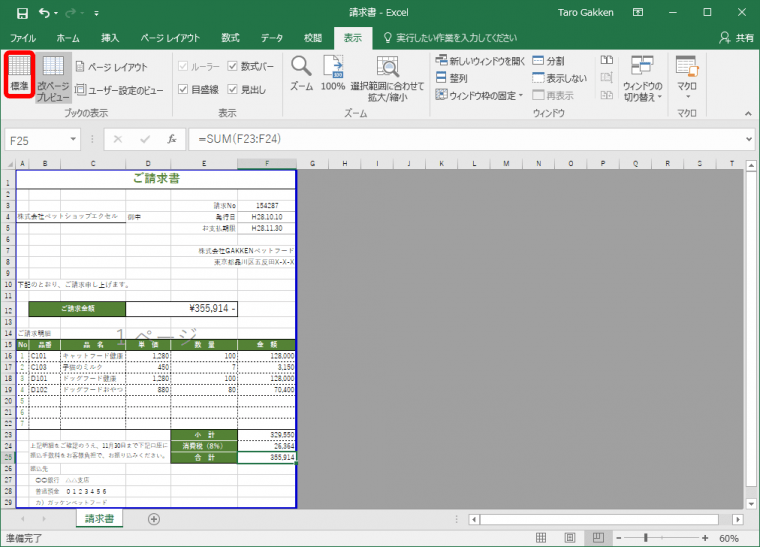Open the マクロ dropdown

pyautogui.click(x=687, y=78)
